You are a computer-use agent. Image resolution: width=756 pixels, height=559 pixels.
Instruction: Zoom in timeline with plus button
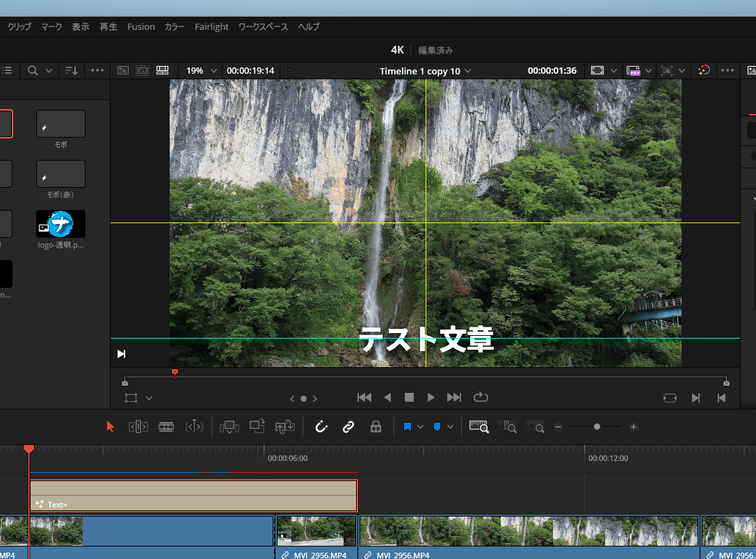[x=634, y=426]
